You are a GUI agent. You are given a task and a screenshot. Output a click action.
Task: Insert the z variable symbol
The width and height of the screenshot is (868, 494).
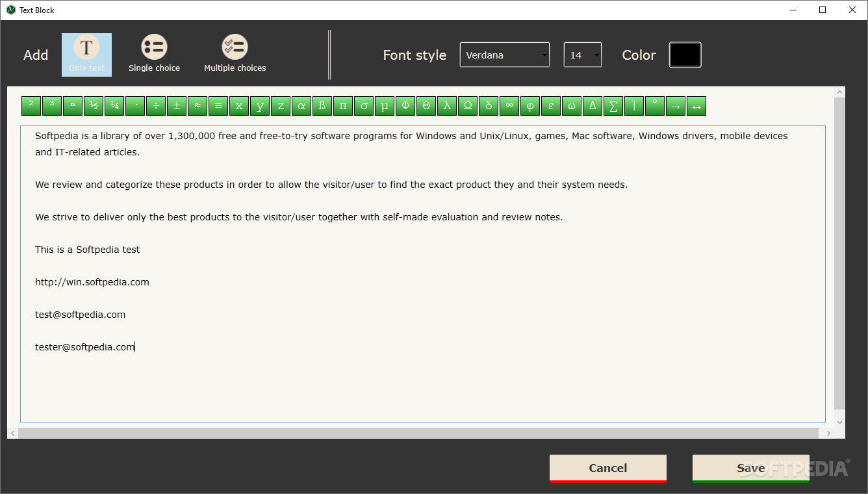click(281, 106)
